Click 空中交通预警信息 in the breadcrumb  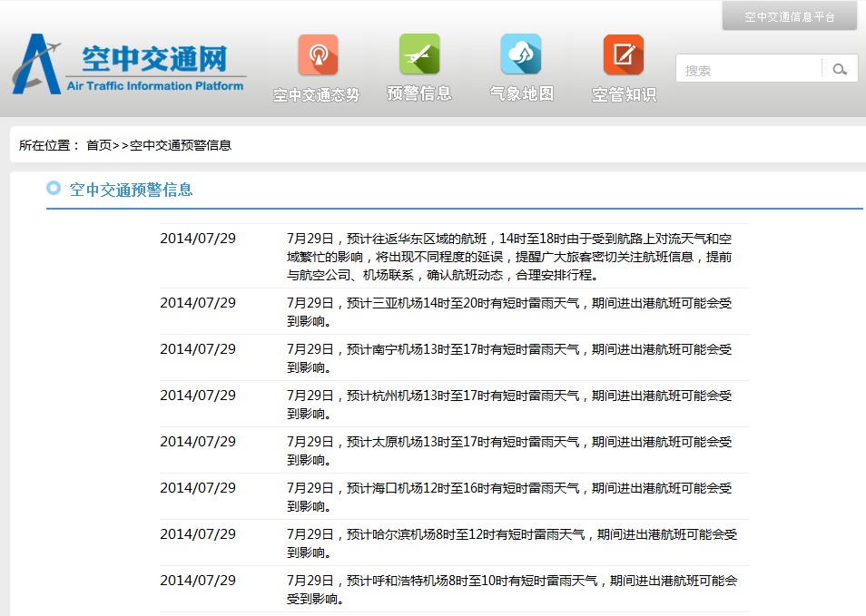click(180, 145)
